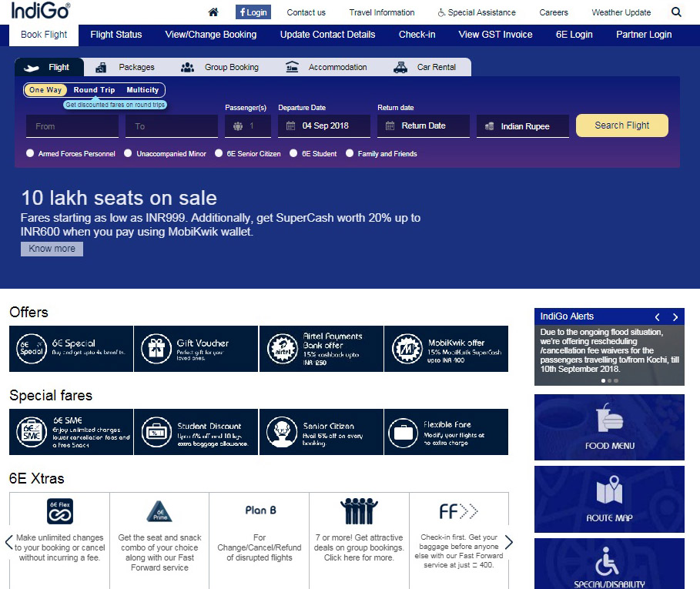Choose the Multicity trip option
700x589 pixels.
(x=142, y=89)
